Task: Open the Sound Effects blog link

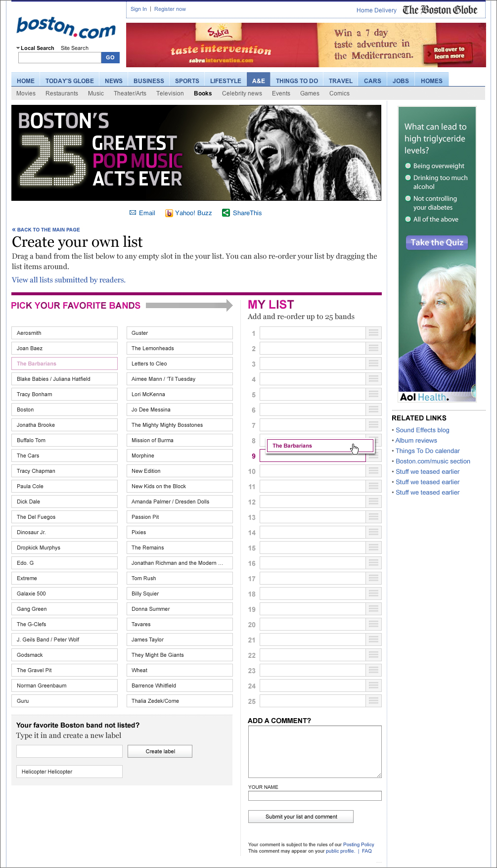Action: click(x=422, y=430)
